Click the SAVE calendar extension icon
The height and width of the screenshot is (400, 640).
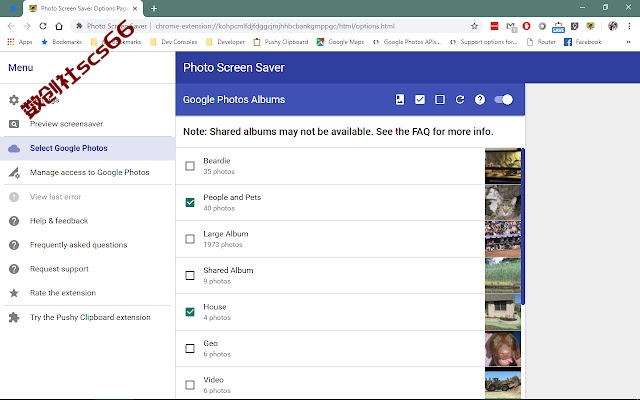[x=558, y=27]
